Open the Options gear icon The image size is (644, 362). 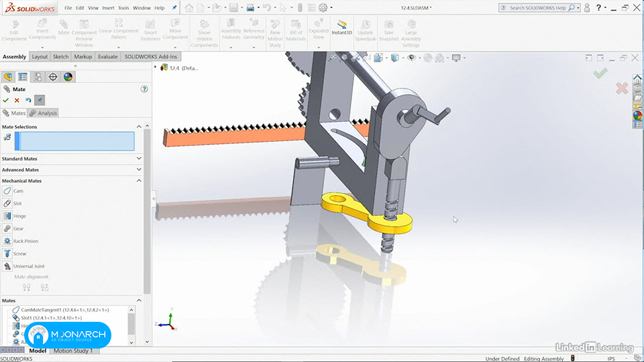323,7
